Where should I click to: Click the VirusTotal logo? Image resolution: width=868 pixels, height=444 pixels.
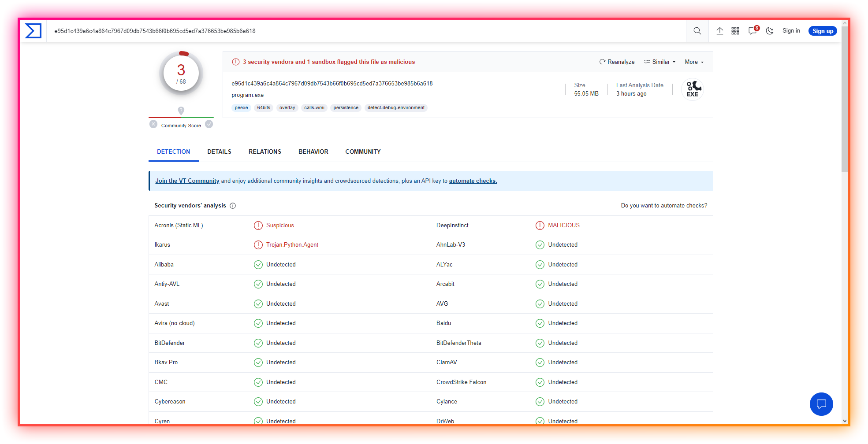pos(34,31)
